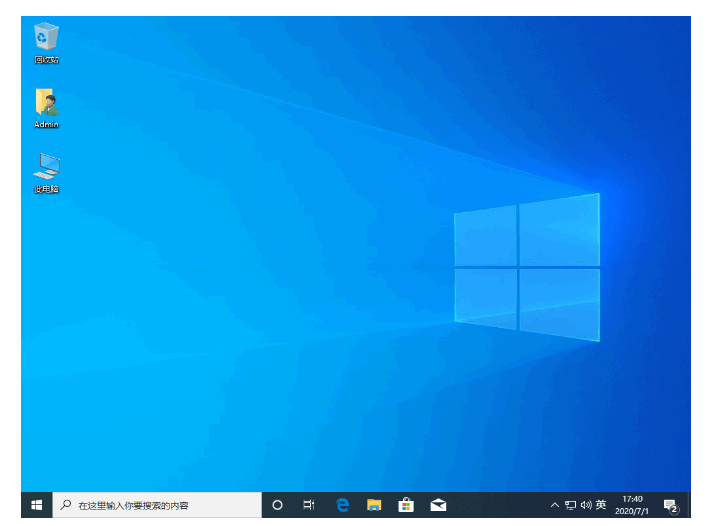Open the network status tray icon

[x=571, y=505]
